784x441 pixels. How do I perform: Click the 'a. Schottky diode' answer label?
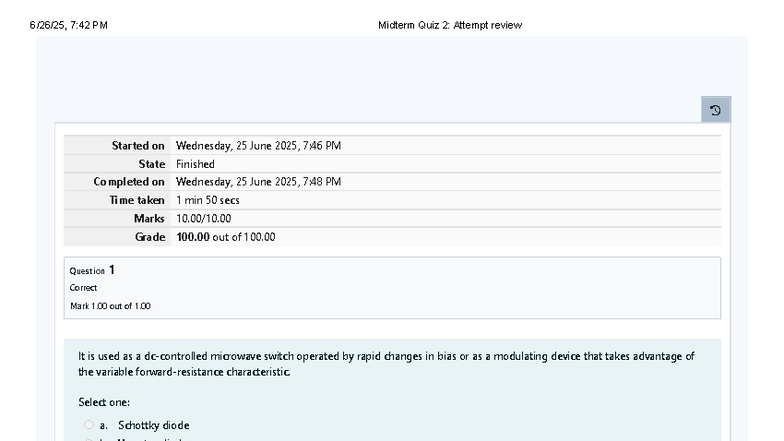tap(152, 425)
